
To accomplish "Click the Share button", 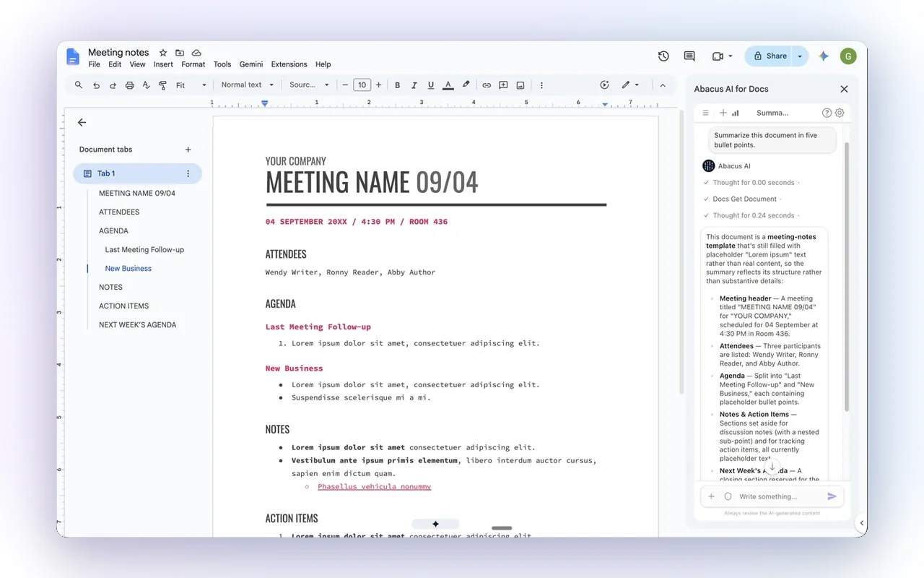I will pyautogui.click(x=770, y=56).
